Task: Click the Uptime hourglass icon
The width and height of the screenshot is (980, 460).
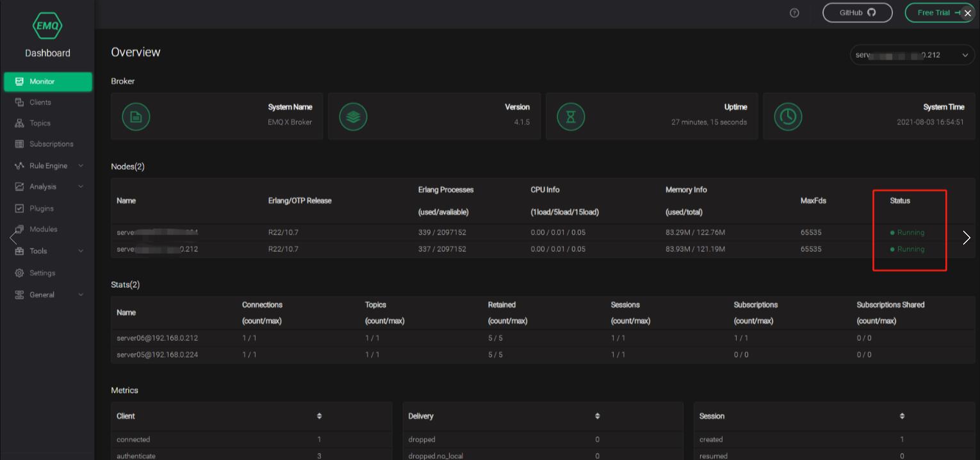Action: click(x=571, y=117)
